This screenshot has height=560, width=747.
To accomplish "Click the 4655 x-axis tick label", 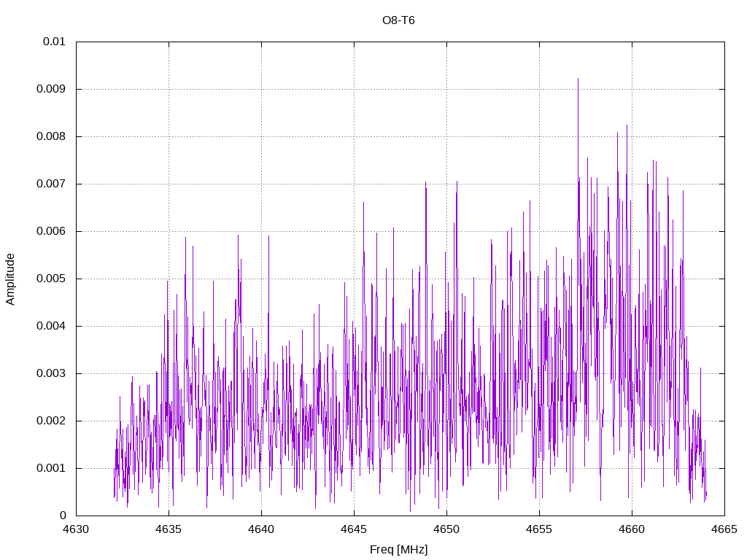I will [x=539, y=529].
